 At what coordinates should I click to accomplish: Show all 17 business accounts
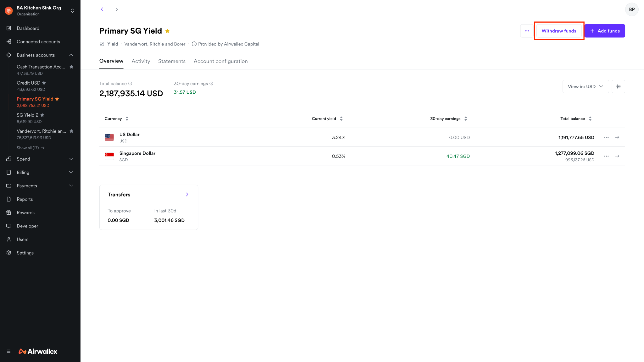click(x=31, y=148)
